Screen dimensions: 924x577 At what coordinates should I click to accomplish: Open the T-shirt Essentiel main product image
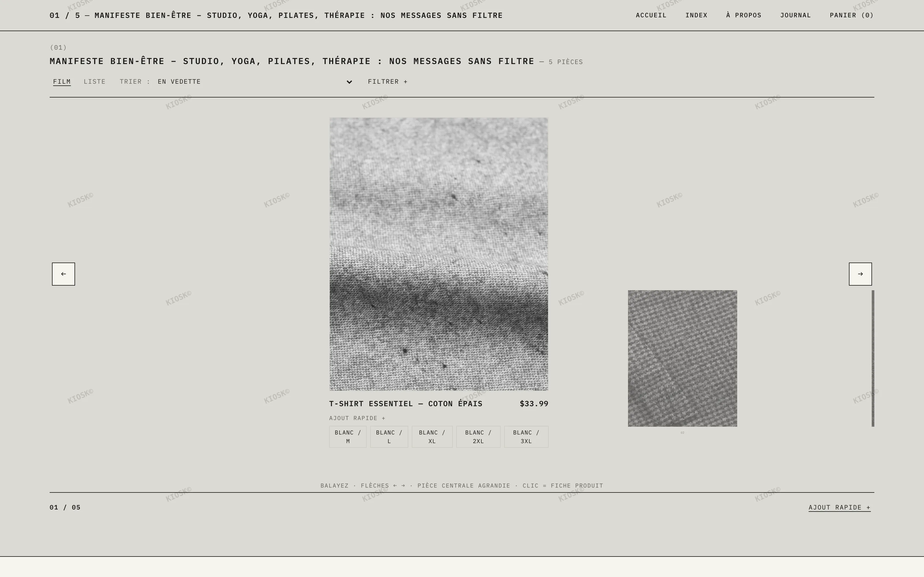[x=439, y=254]
